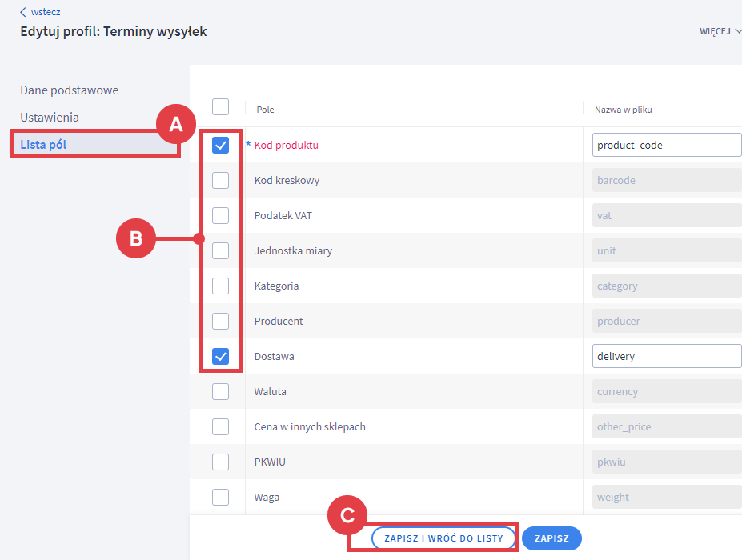Click the product_code file name field

[666, 146]
